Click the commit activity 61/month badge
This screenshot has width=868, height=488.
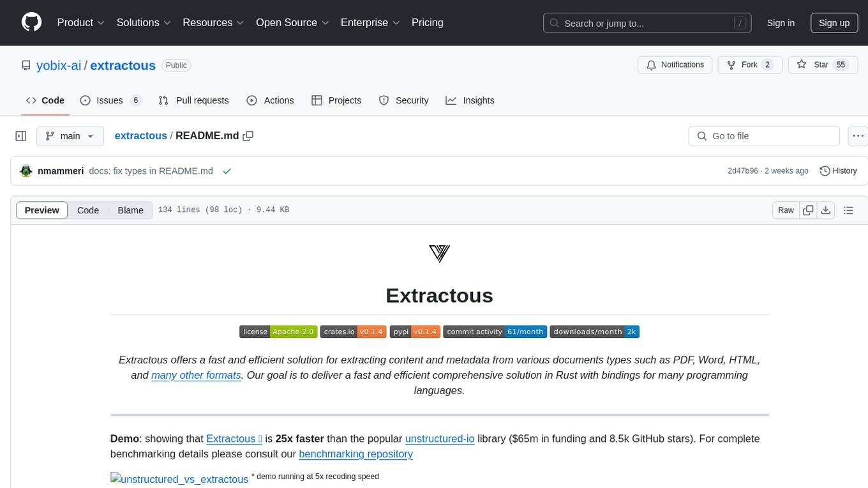point(495,332)
